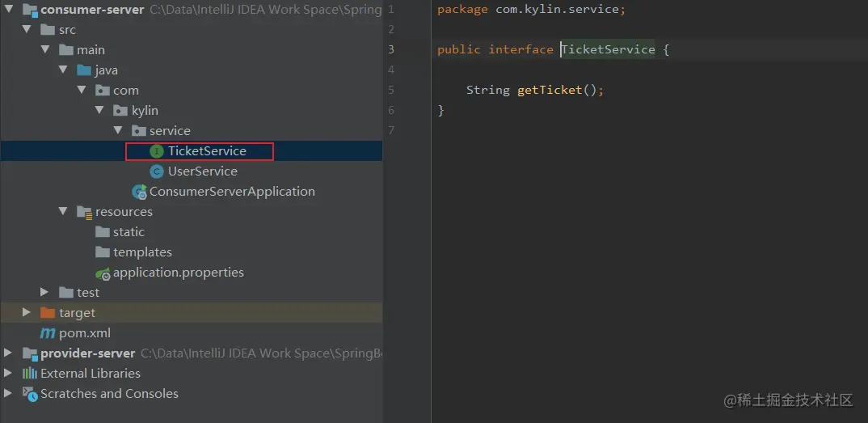
Task: Click the src folder icon
Action: point(48,30)
